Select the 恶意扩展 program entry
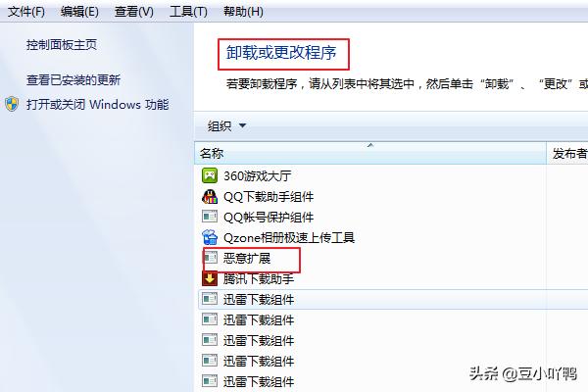This screenshot has width=588, height=392. click(x=247, y=258)
